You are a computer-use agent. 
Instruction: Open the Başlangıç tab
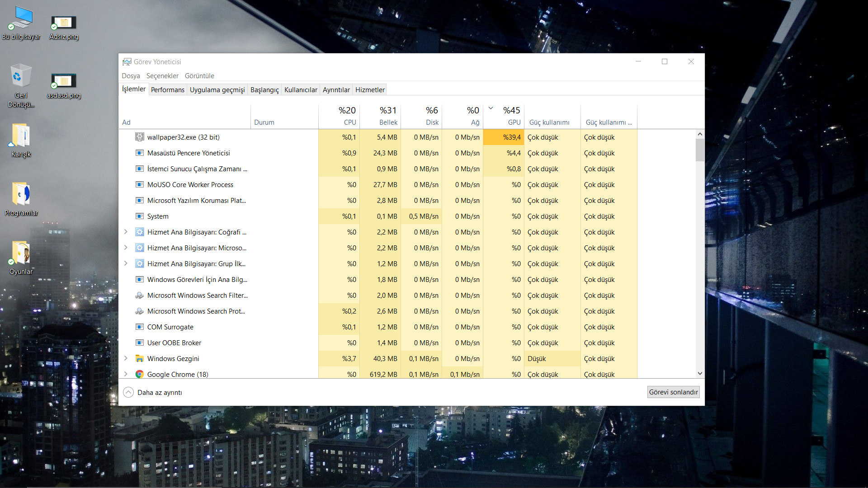[264, 89]
